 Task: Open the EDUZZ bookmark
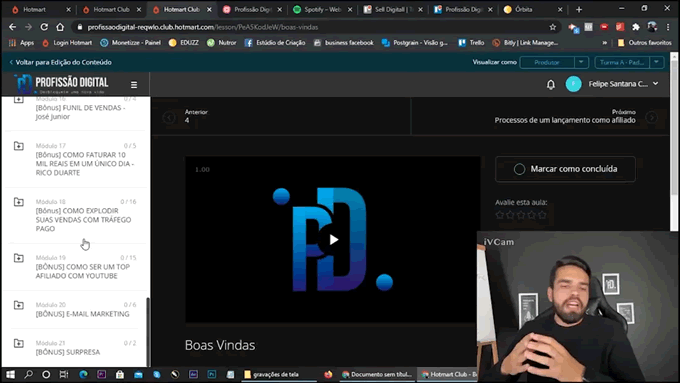[x=184, y=43]
